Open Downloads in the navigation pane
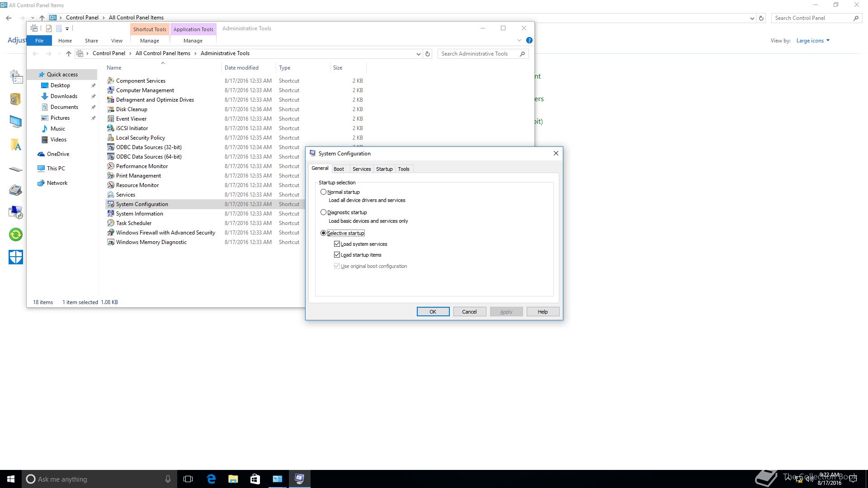Image resolution: width=868 pixels, height=488 pixels. (64, 96)
